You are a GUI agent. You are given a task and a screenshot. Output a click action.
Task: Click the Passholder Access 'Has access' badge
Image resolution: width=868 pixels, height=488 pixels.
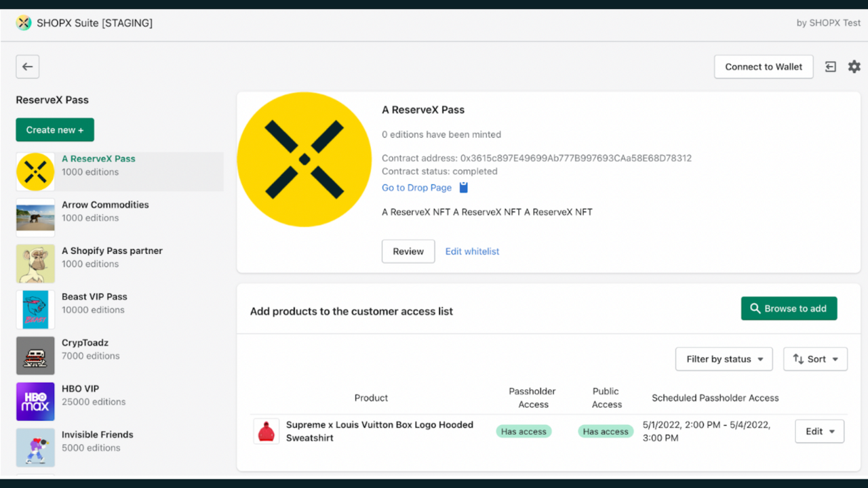pos(524,431)
